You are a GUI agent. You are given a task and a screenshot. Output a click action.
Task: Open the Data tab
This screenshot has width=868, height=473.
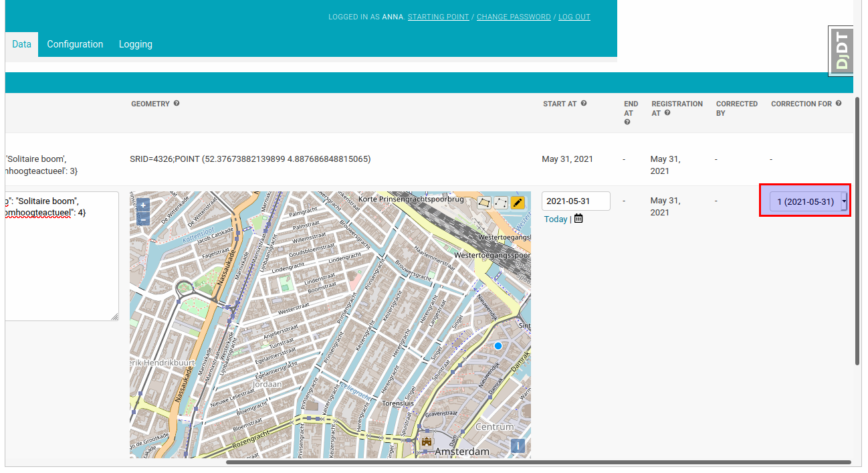(21, 44)
